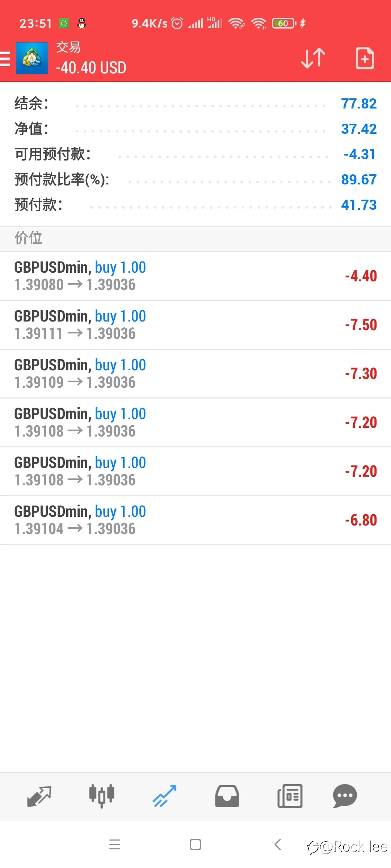Open the History inbox tray icon
Viewport: 391px width, 868px height.
(x=227, y=796)
